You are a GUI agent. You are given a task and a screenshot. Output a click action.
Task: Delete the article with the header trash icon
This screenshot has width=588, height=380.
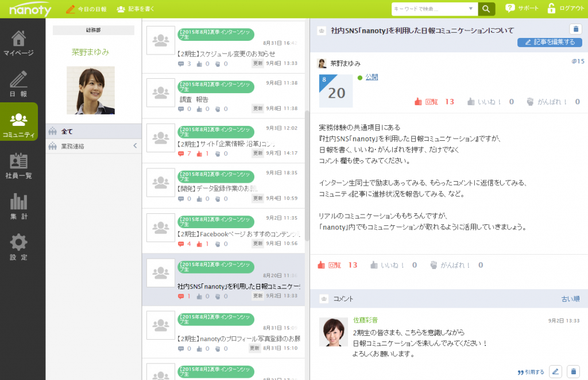575,29
